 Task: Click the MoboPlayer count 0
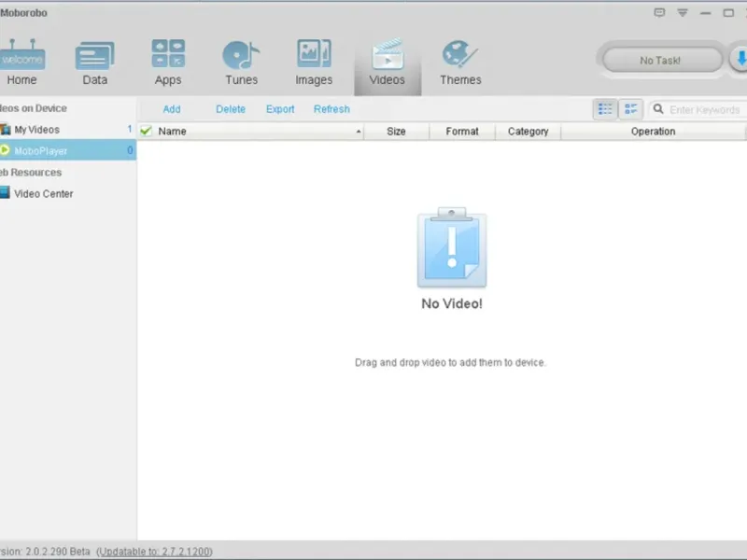point(130,150)
